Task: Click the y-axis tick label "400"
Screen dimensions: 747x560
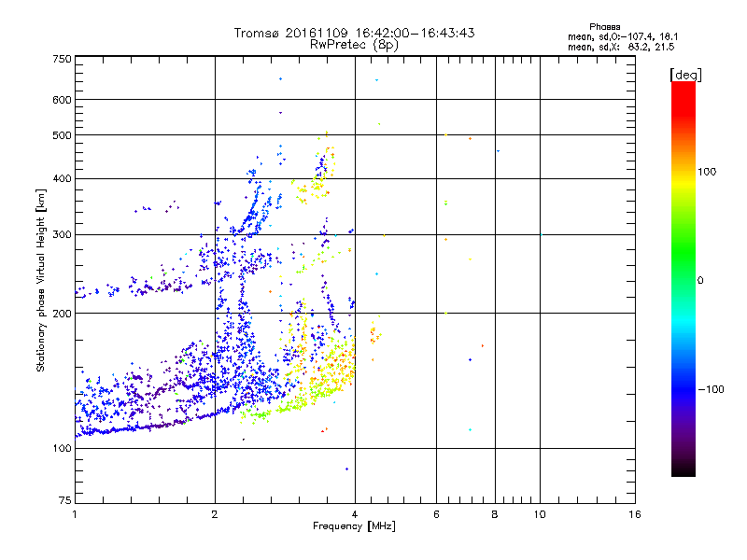Action: tap(62, 178)
